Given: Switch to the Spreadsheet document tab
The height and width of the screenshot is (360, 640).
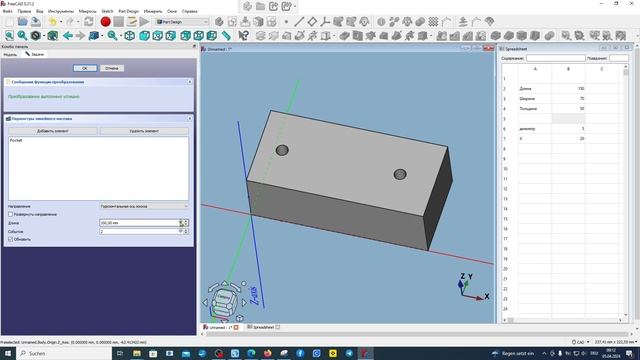Looking at the screenshot, I should (x=263, y=327).
